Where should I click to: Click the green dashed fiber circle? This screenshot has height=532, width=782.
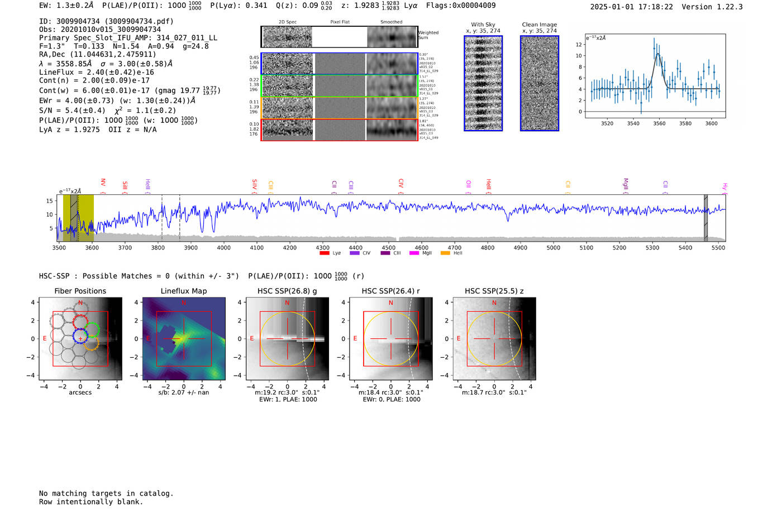tap(92, 330)
